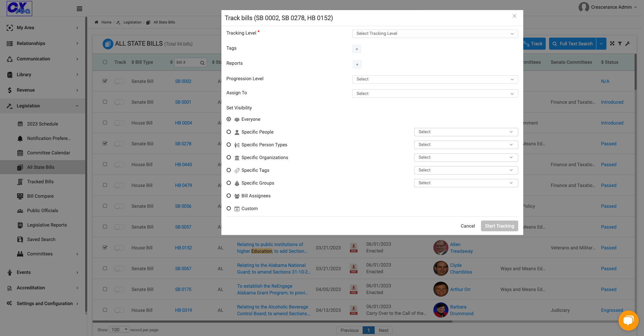Download the PDF for SB 0067
The height and width of the screenshot is (336, 644).
point(354,269)
